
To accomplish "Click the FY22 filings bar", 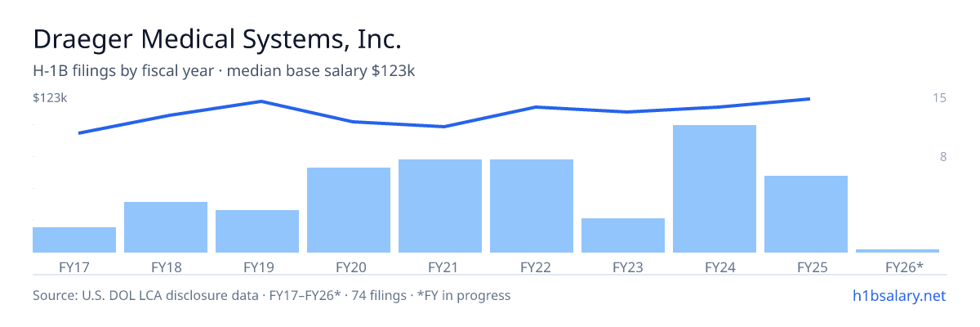I will [x=532, y=206].
